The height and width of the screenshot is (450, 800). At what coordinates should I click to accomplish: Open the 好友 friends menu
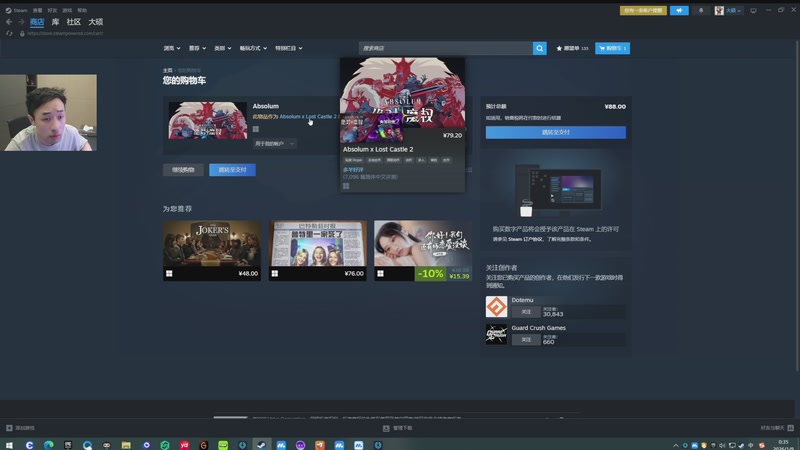(x=52, y=10)
